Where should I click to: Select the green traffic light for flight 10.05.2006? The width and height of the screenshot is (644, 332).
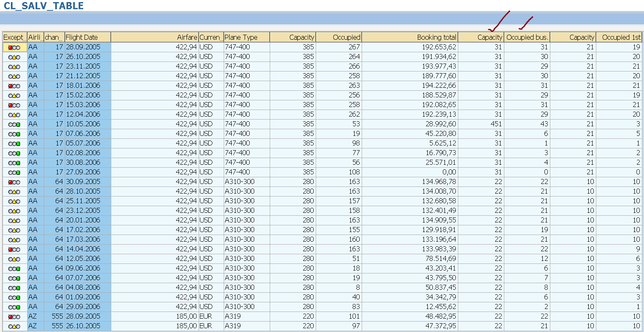[x=14, y=124]
